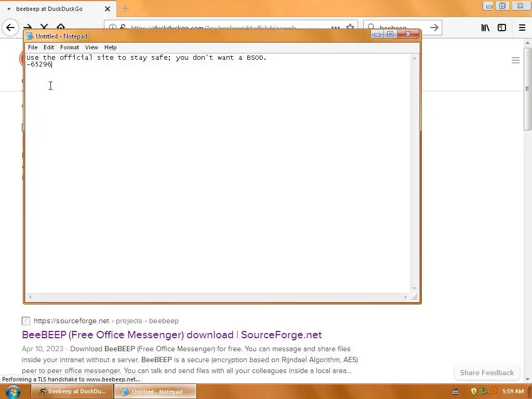Toggle Firefox sidebar view icon
This screenshot has height=399, width=532.
pos(502,28)
